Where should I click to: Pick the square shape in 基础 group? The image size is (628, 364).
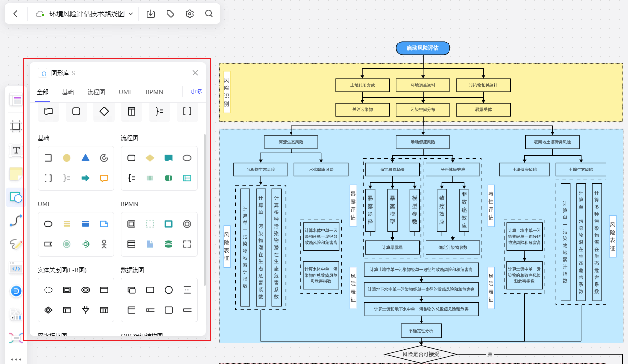(x=48, y=158)
